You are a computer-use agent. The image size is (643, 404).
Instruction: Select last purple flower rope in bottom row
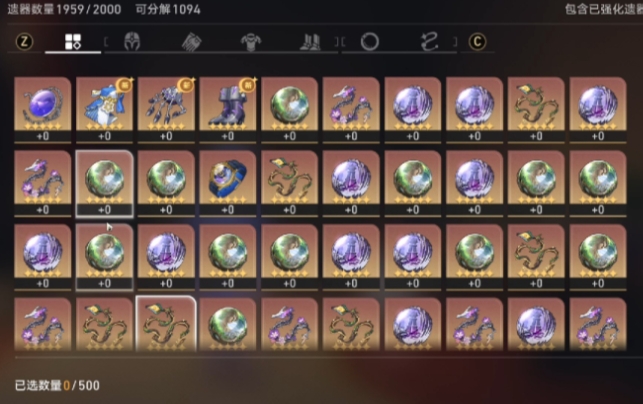(x=598, y=324)
